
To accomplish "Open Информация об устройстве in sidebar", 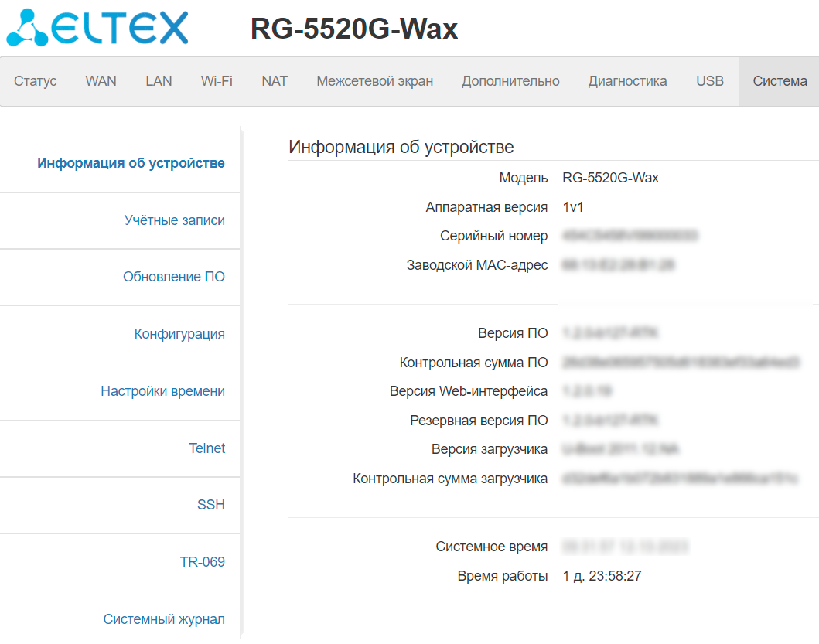I will (131, 163).
